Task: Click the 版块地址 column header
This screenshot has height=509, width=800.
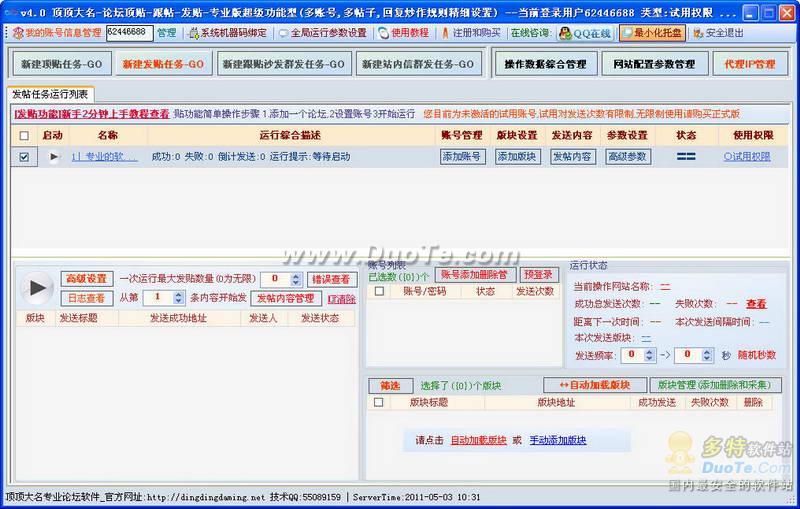Action: pos(556,402)
